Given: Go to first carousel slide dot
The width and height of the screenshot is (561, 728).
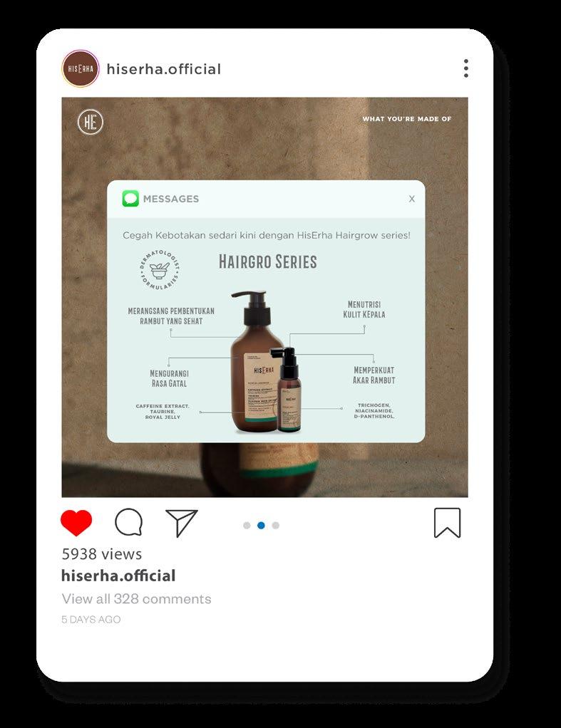Looking at the screenshot, I should click(247, 526).
